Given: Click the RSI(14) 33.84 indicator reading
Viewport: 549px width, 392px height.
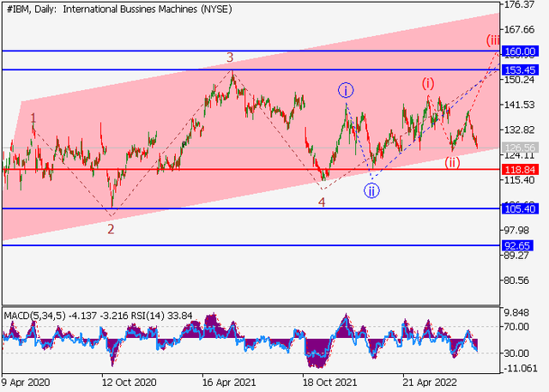Looking at the screenshot, I should point(161,316).
